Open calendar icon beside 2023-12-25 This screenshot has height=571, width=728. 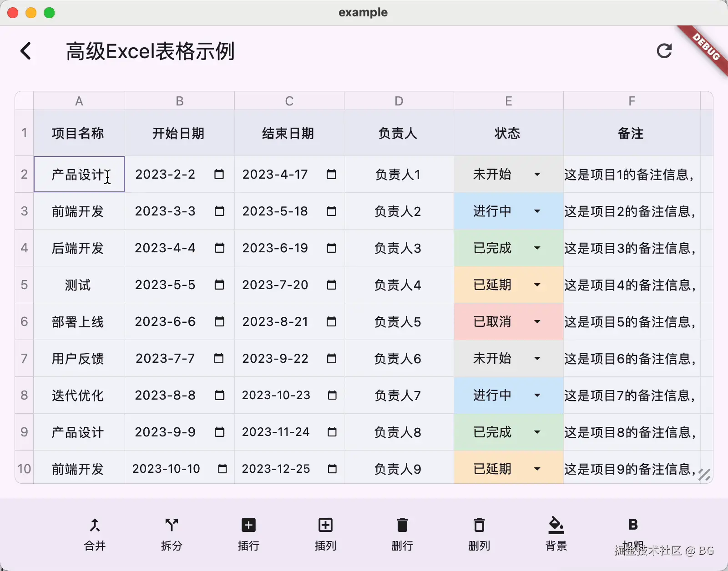[x=333, y=469]
